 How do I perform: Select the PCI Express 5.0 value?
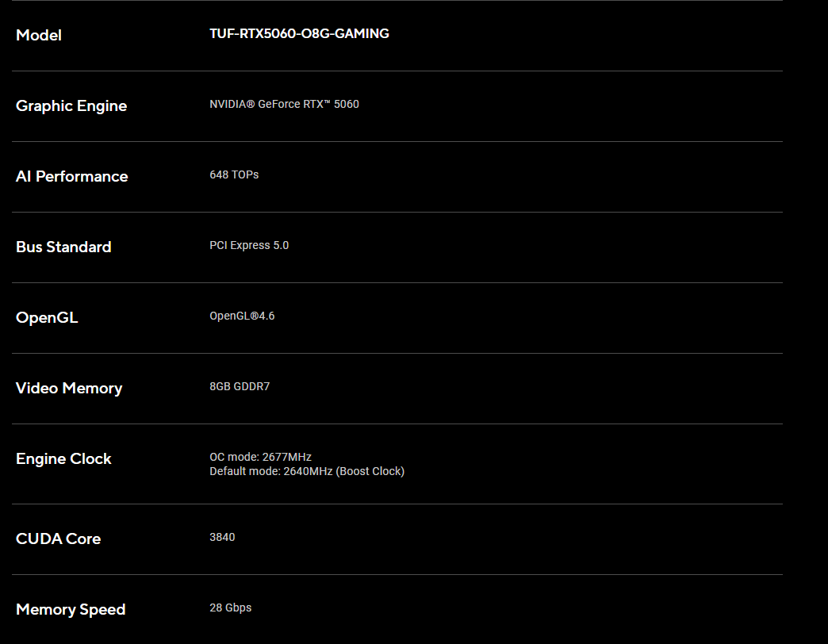tap(249, 245)
